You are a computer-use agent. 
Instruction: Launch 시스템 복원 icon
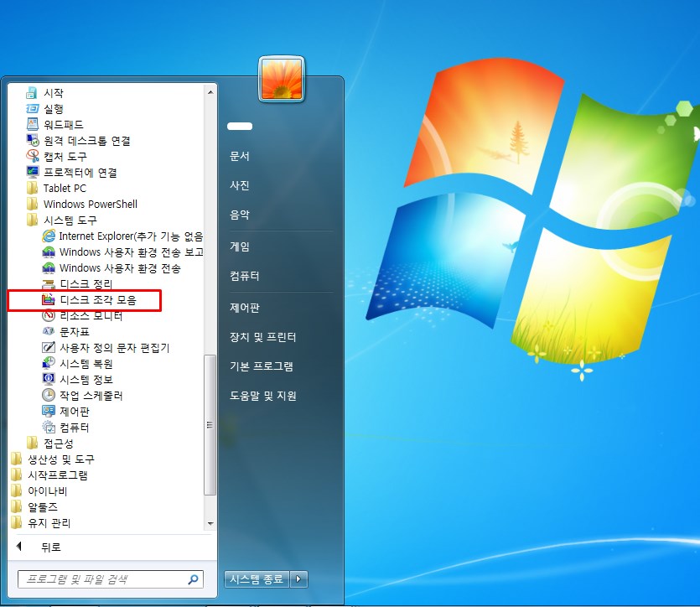click(49, 363)
